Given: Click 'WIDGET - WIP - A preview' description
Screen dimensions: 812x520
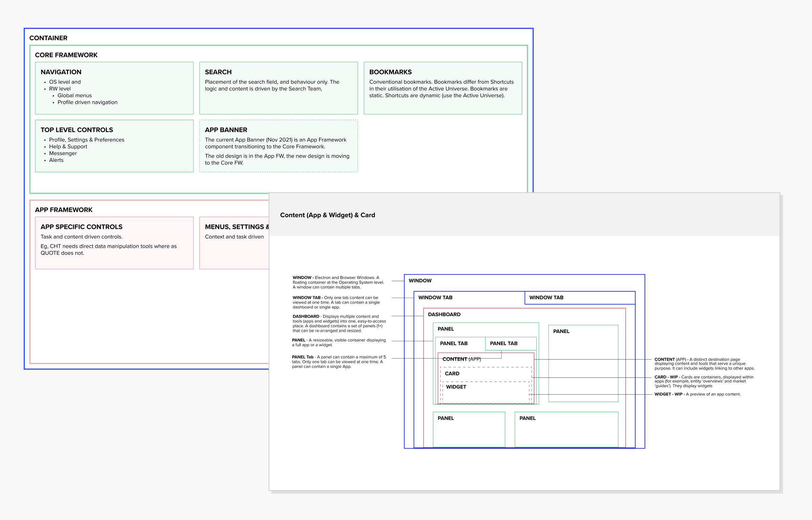Looking at the screenshot, I should point(697,394).
